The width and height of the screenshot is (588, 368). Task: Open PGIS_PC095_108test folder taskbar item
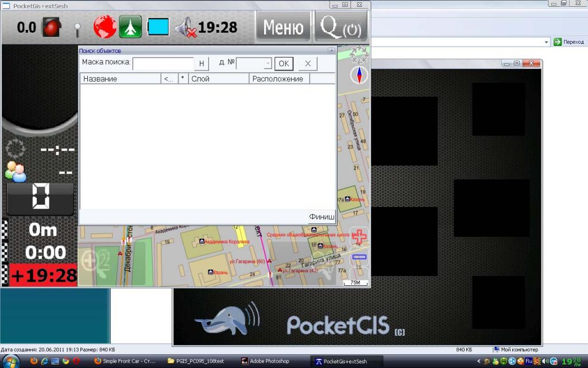pos(196,361)
